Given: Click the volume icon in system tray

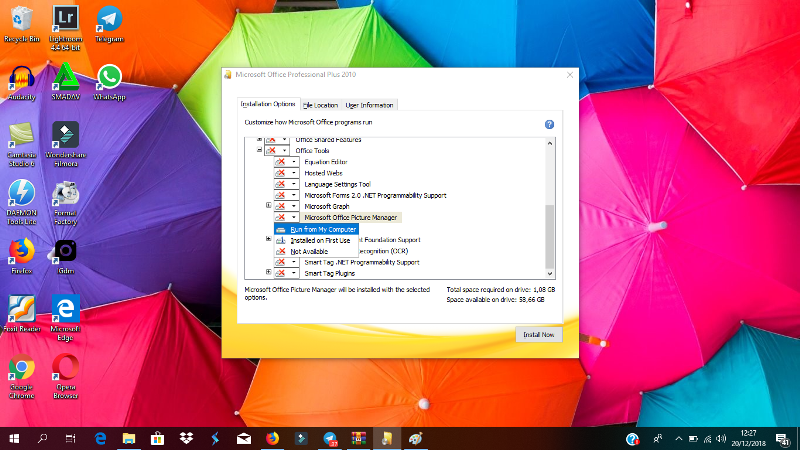Looking at the screenshot, I should point(721,439).
